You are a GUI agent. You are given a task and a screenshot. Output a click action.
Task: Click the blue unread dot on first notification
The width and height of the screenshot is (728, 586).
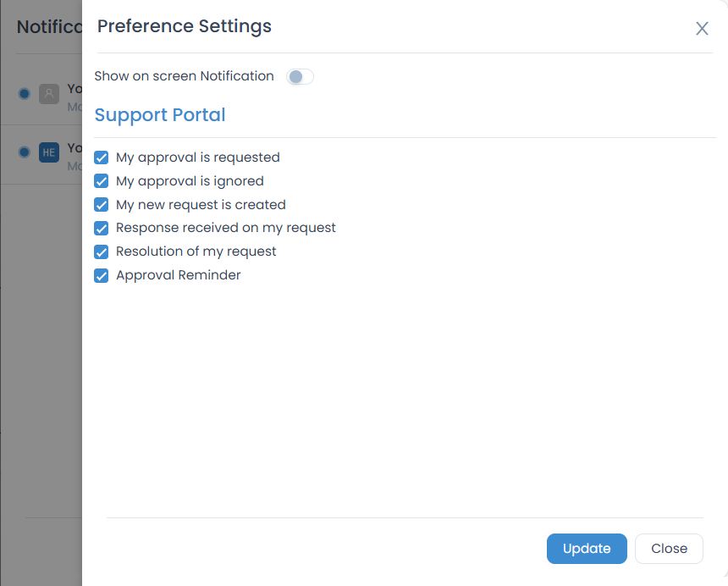pyautogui.click(x=26, y=93)
